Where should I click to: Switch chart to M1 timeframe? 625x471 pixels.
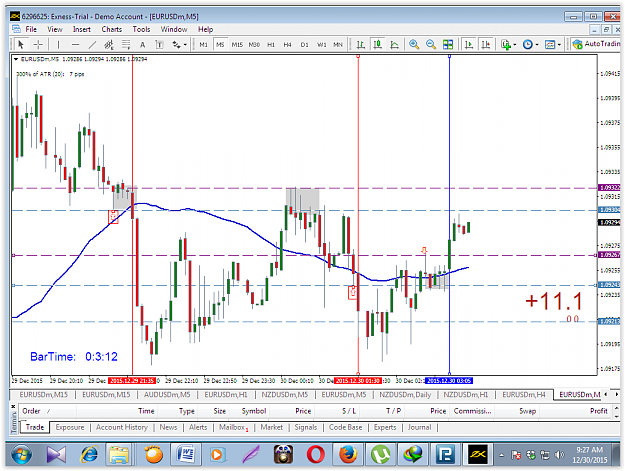click(203, 45)
